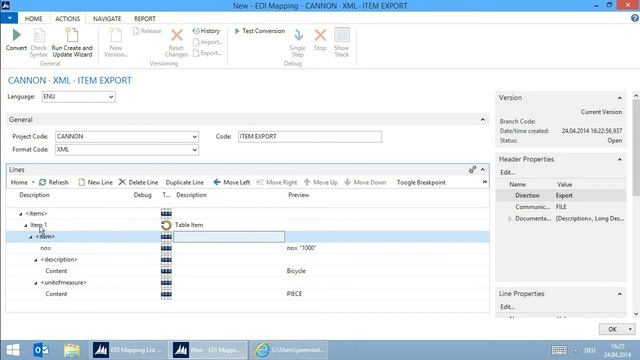
Task: Collapse the Lines section
Action: tap(483, 169)
